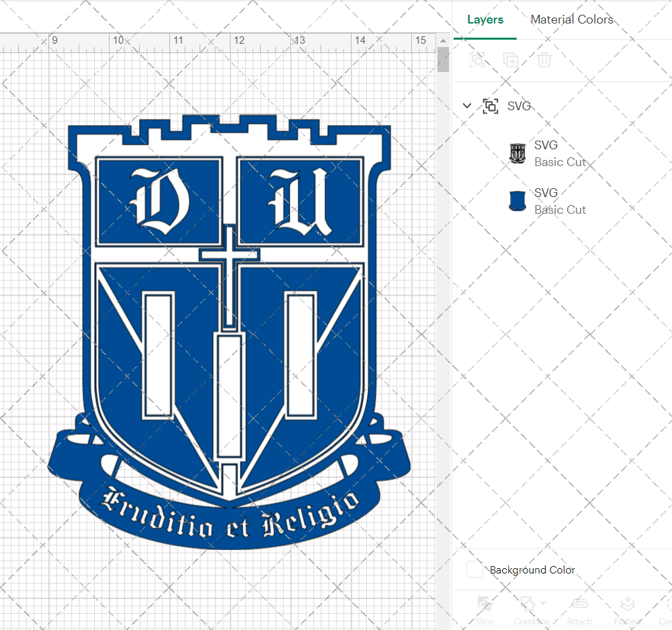The image size is (672, 630).
Task: Select the second SVG Basic Cut layer
Action: 562,201
